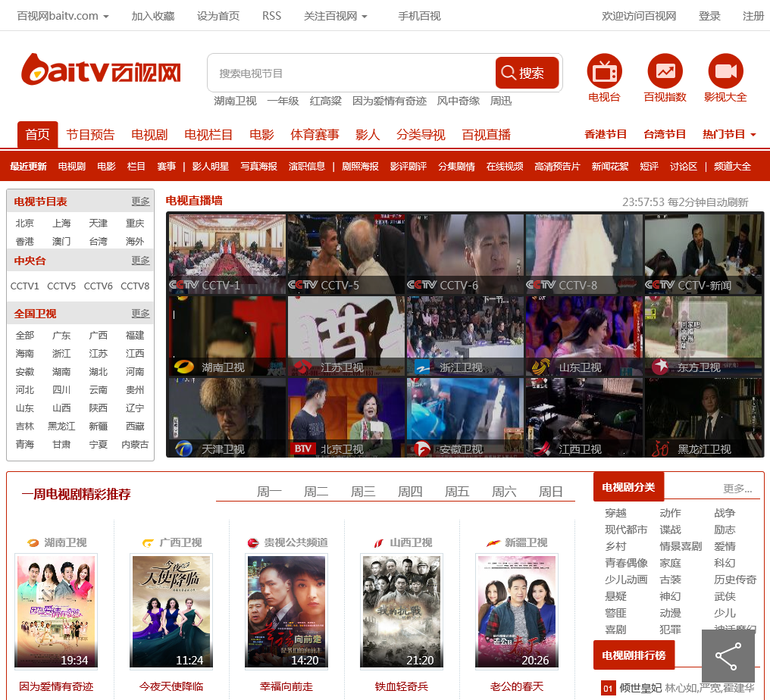770x700 pixels.
Task: Click 更多 beside 全国卫视
Action: pos(140,313)
